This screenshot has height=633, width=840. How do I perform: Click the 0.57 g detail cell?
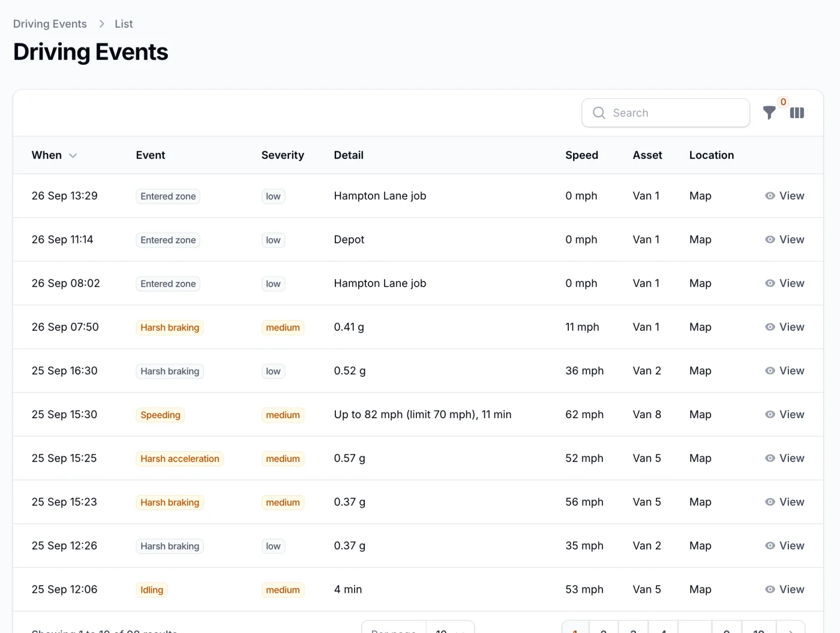[350, 458]
